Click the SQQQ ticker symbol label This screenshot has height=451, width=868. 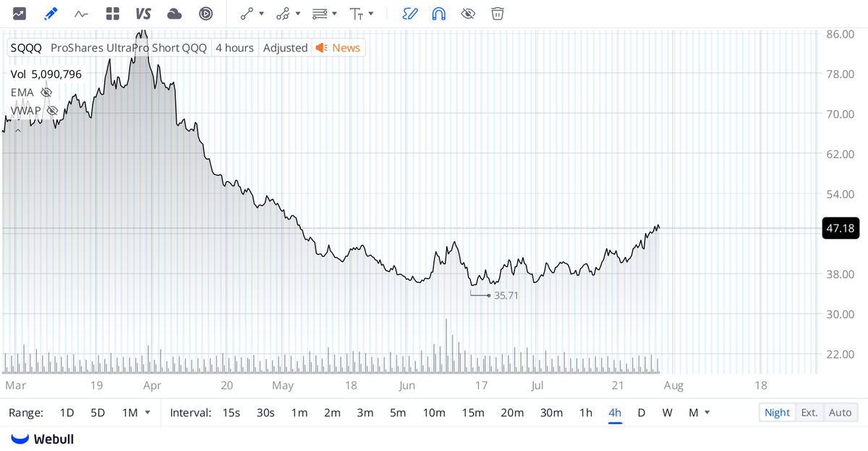click(x=26, y=48)
